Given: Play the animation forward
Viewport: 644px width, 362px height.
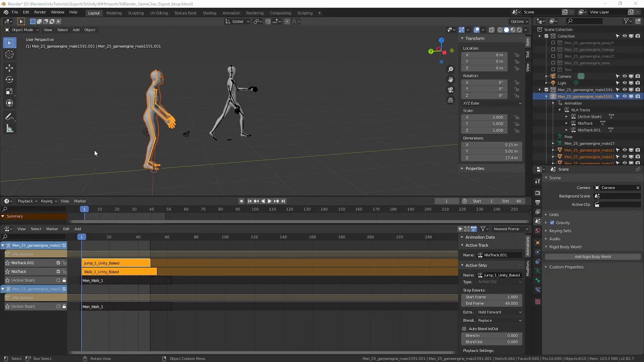Looking at the screenshot, I should [269, 201].
